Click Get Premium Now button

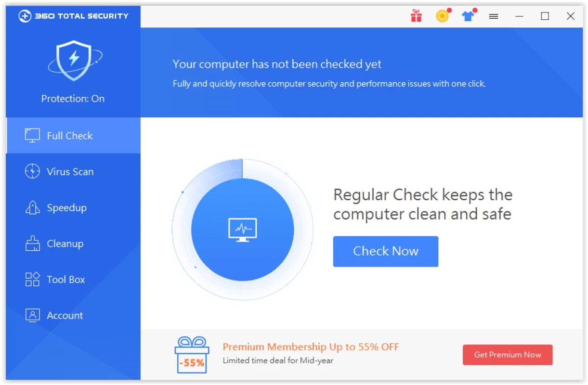point(507,355)
